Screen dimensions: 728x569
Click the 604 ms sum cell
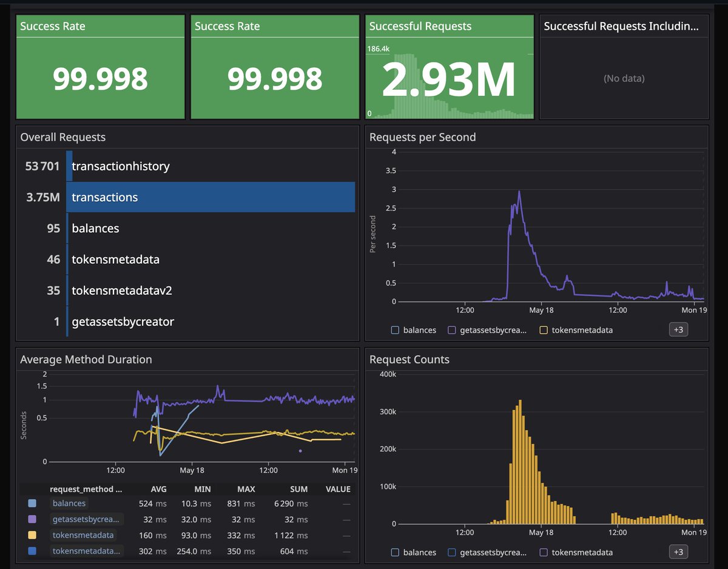click(x=295, y=551)
